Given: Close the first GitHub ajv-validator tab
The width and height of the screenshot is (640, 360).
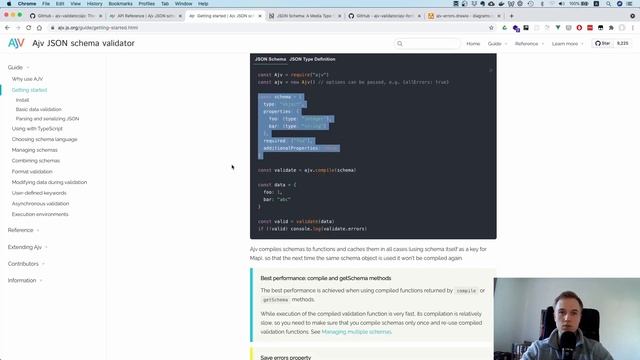Looking at the screenshot, I should click(x=100, y=16).
